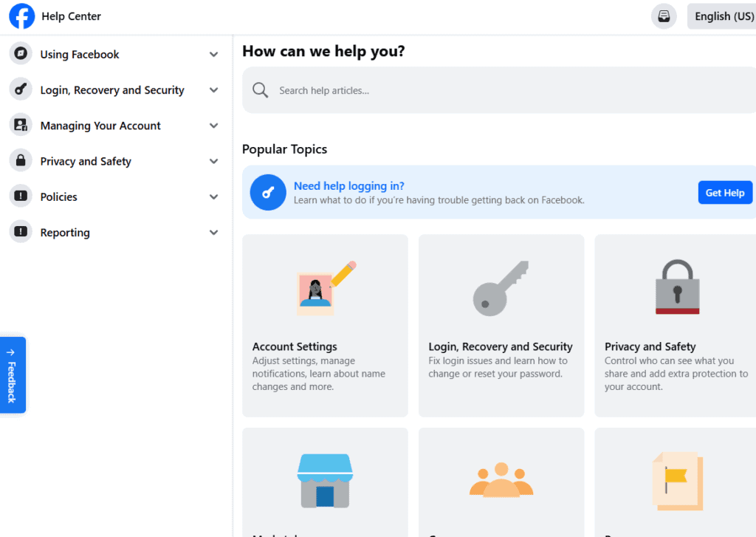Expand the Managing Your Account chevron
The height and width of the screenshot is (537, 756).
point(213,126)
